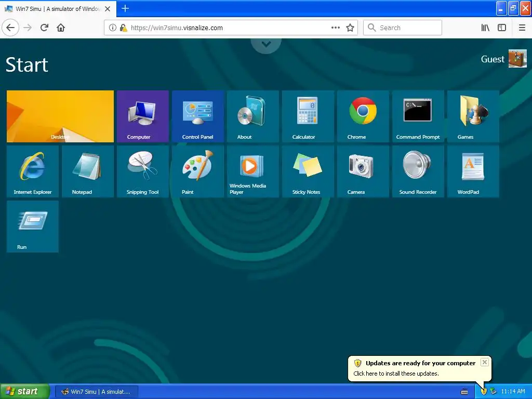Open the Sound Recorder tile

pyautogui.click(x=418, y=171)
